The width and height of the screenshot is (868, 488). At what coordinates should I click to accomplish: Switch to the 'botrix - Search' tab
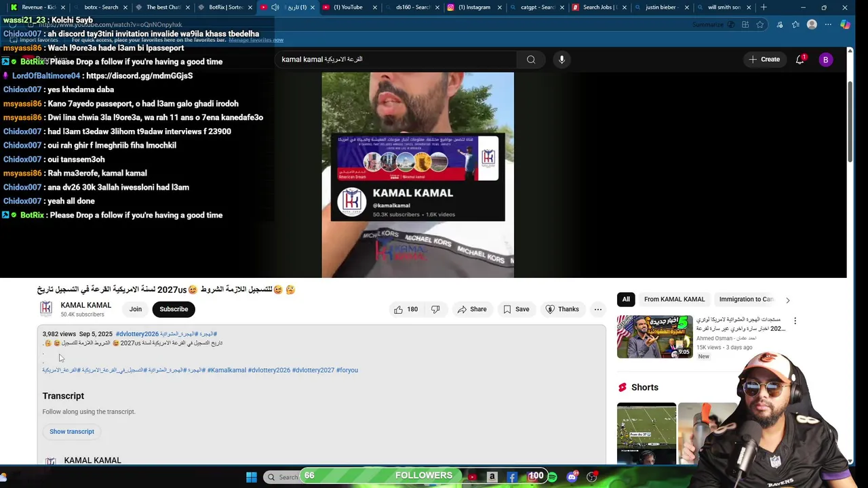[x=100, y=7]
